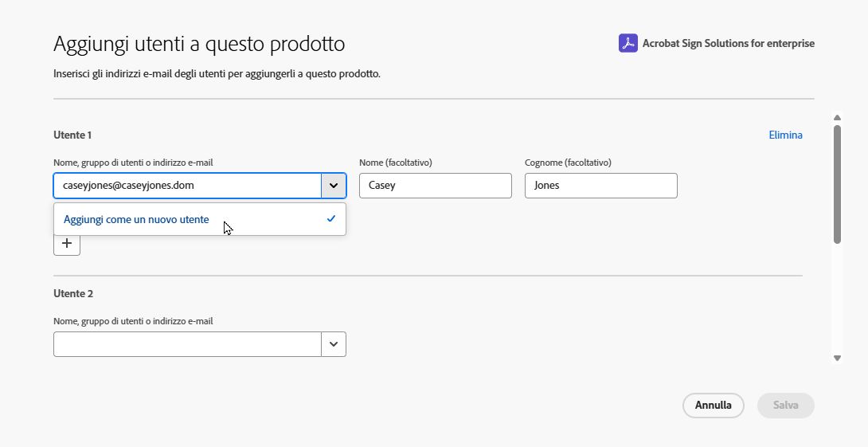Viewport: 868px width, 447px height.
Task: Select Aggiungi come un nuovo utente option
Action: pos(136,219)
